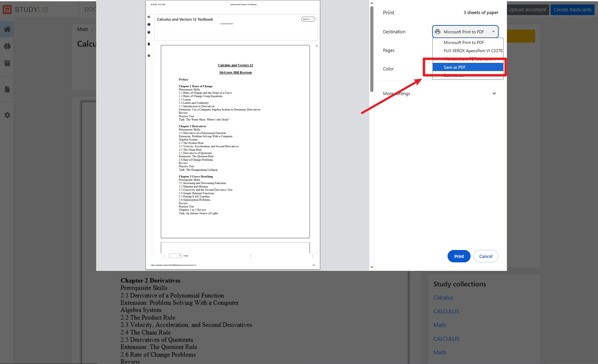Click 'Chapter 2 Derivatives' heading in background page
The height and width of the screenshot is (364, 598).
coord(150,281)
